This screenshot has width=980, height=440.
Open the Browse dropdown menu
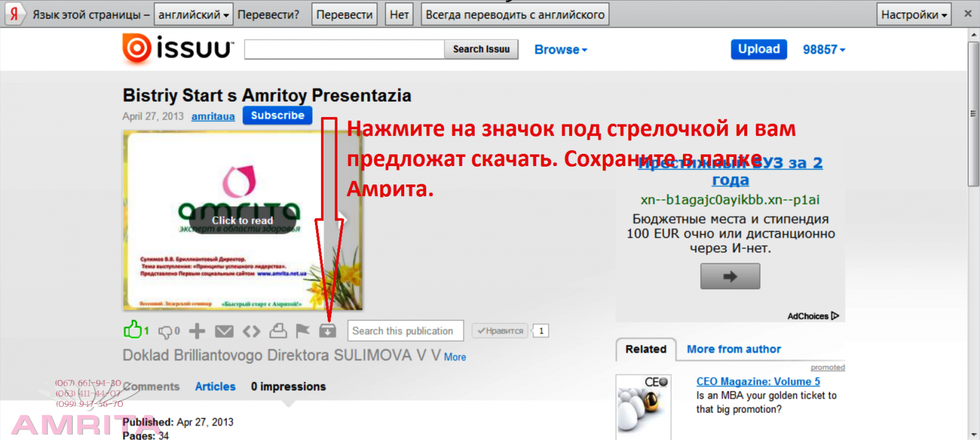click(560, 50)
